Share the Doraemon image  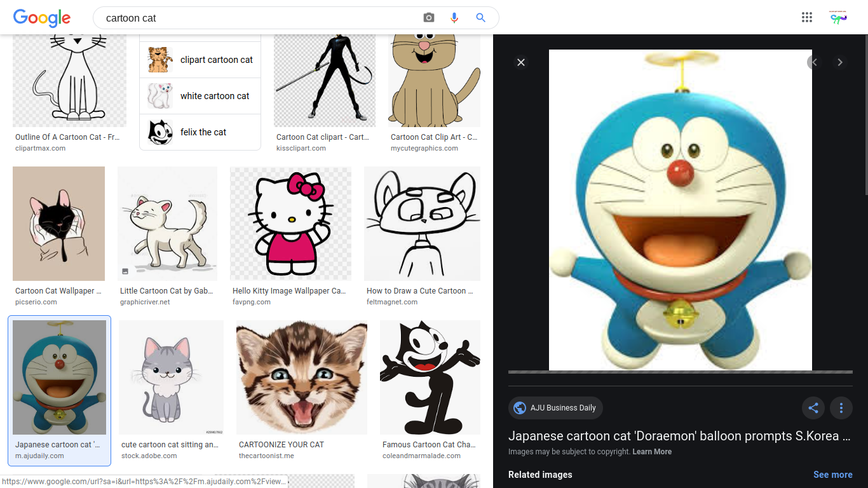(813, 408)
